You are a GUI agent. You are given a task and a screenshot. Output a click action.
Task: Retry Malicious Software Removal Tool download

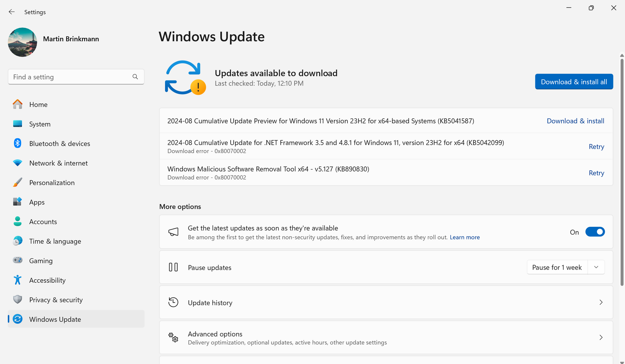[596, 173]
